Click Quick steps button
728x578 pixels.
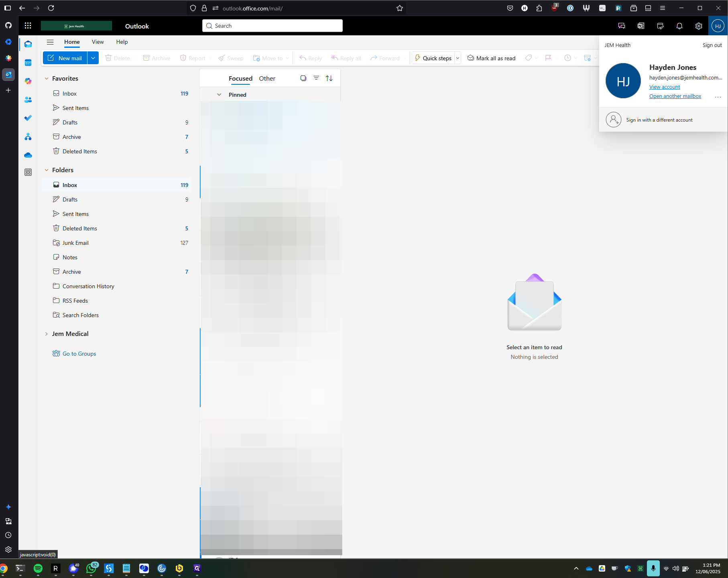coord(433,58)
